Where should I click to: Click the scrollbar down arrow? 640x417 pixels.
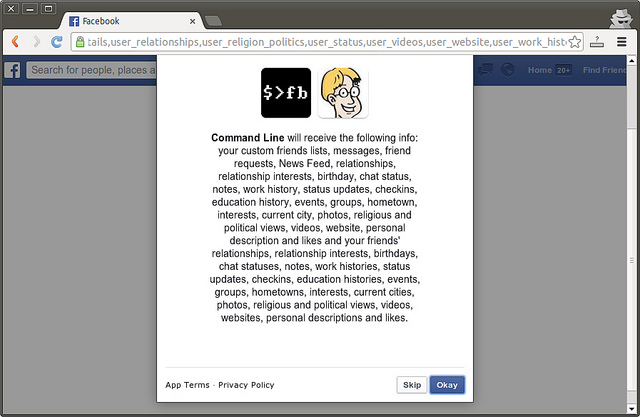coord(631,408)
